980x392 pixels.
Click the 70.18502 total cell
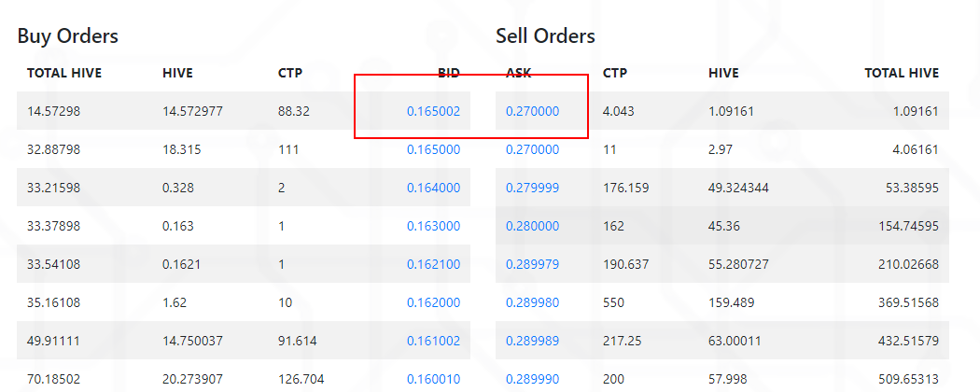[x=54, y=379]
